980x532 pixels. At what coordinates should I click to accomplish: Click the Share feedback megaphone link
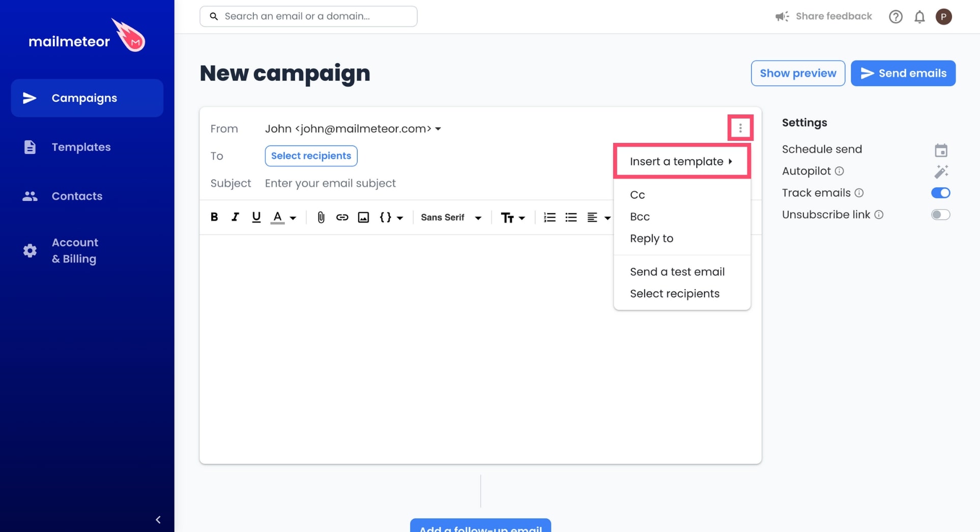tap(824, 16)
